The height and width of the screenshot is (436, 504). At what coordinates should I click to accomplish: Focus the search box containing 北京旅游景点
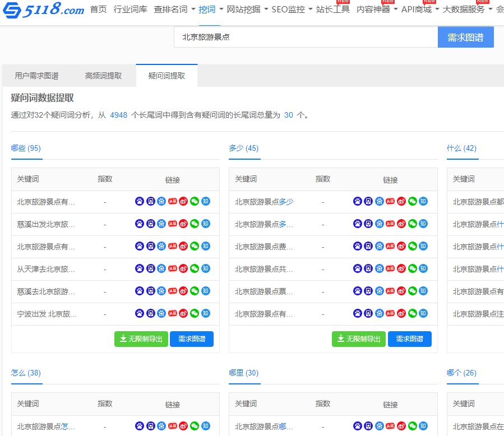coord(306,38)
